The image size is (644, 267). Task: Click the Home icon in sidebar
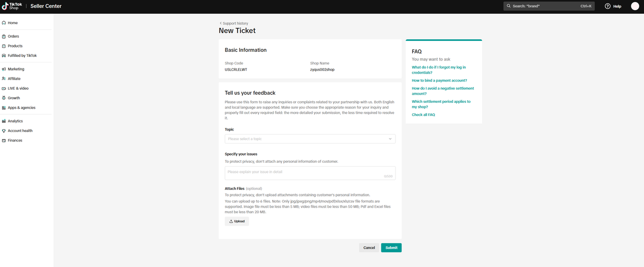4,23
